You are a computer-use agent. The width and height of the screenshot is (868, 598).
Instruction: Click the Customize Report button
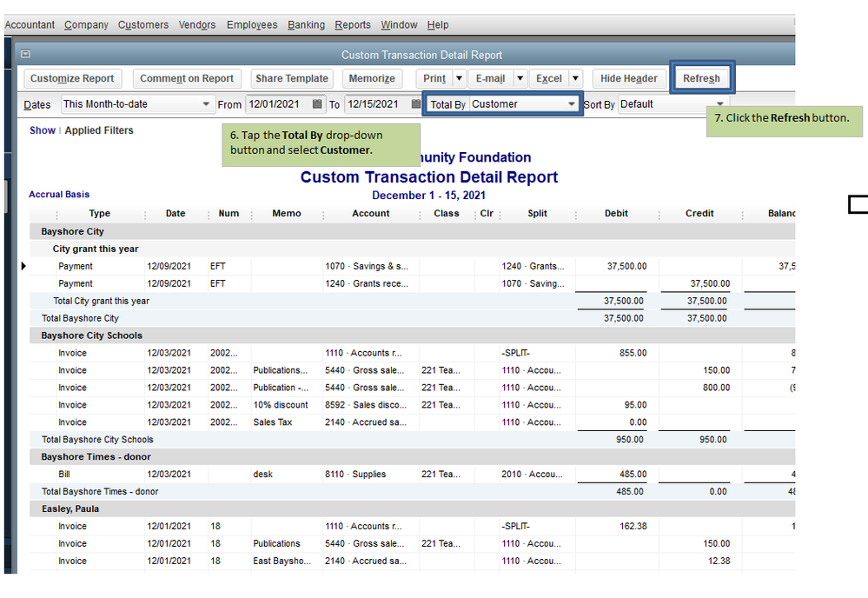click(x=72, y=78)
